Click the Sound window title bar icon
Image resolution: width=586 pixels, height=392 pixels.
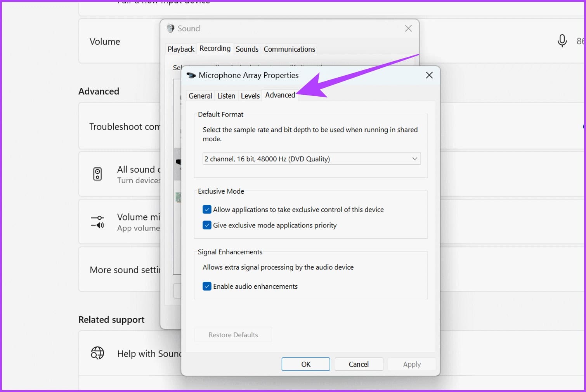[x=170, y=28]
